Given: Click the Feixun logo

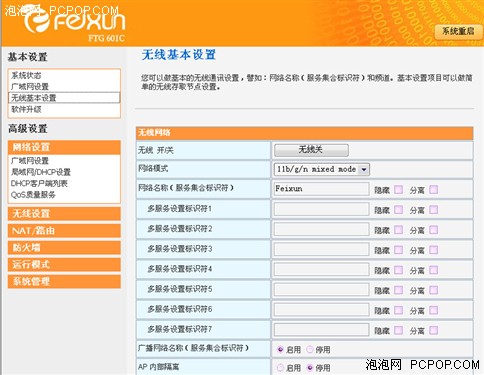Looking at the screenshot, I should click(75, 21).
